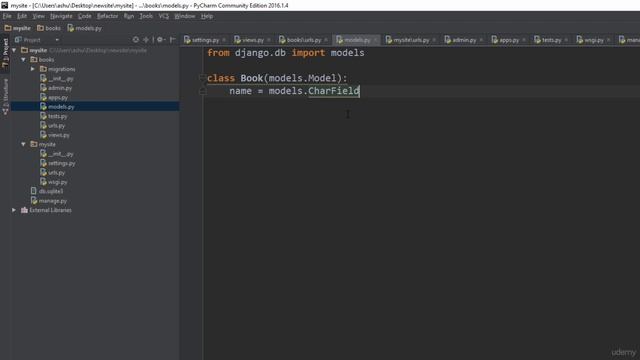Image resolution: width=640 pixels, height=360 pixels.
Task: Close the tests.py editor tab
Action: tap(566, 40)
